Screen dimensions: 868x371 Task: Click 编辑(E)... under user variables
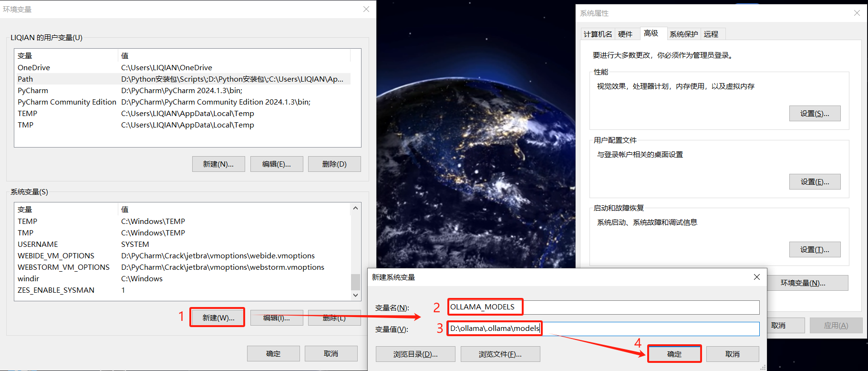[x=277, y=164]
